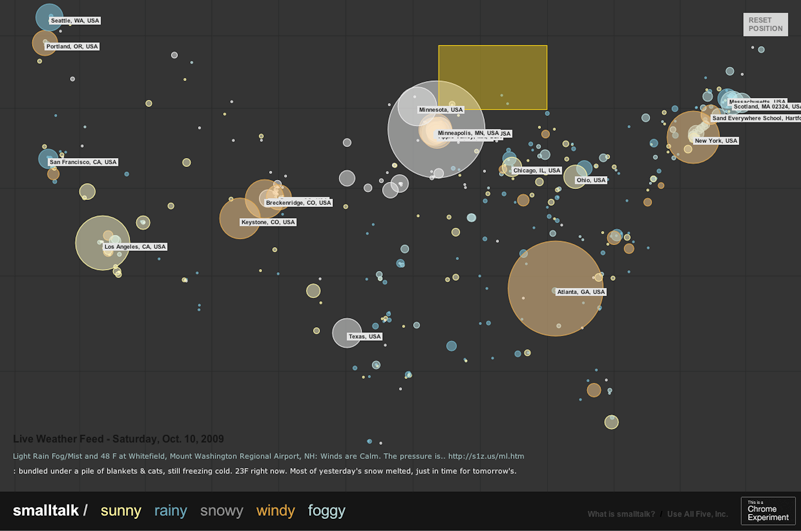801x531 pixels.
Task: Select the New York, USA label
Action: coord(716,141)
